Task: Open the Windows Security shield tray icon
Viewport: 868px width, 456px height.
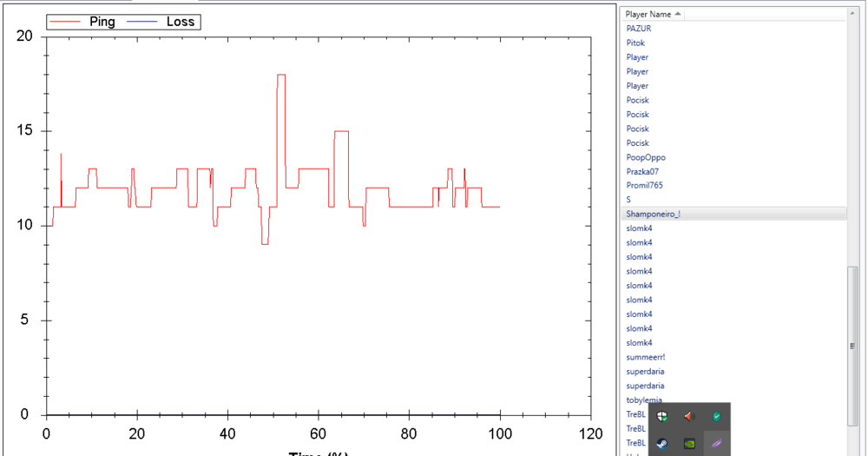Action: [x=662, y=417]
